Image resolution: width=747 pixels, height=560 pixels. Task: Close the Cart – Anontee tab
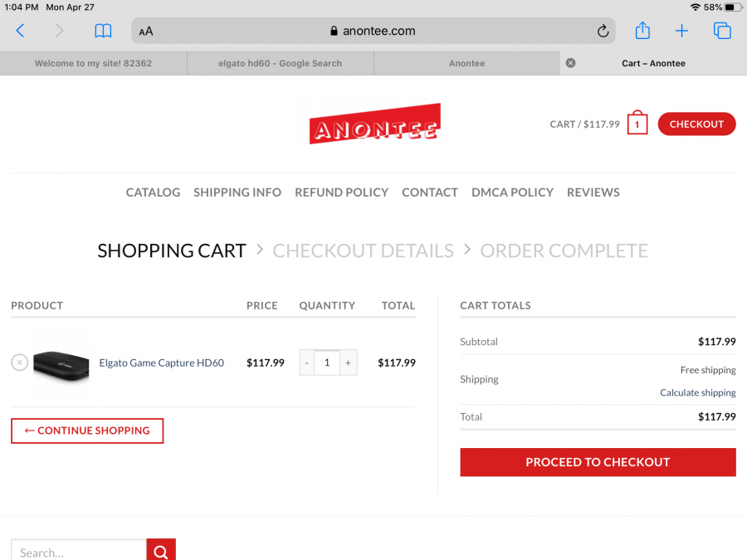click(570, 63)
